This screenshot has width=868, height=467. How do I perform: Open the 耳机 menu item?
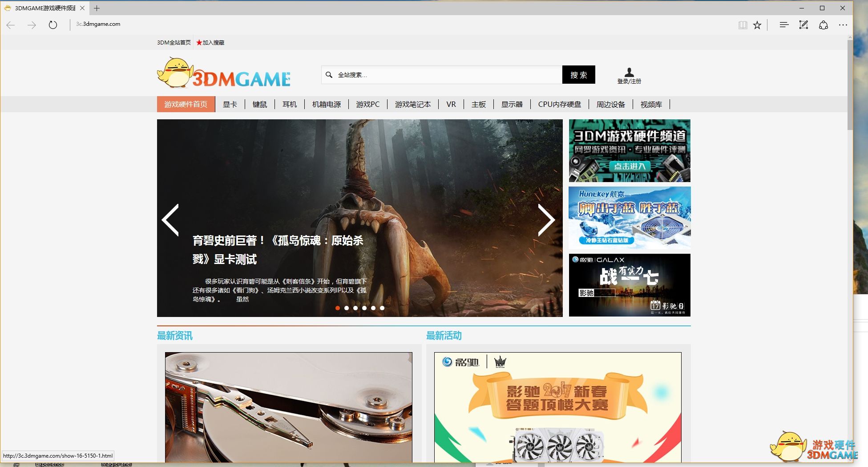point(290,104)
